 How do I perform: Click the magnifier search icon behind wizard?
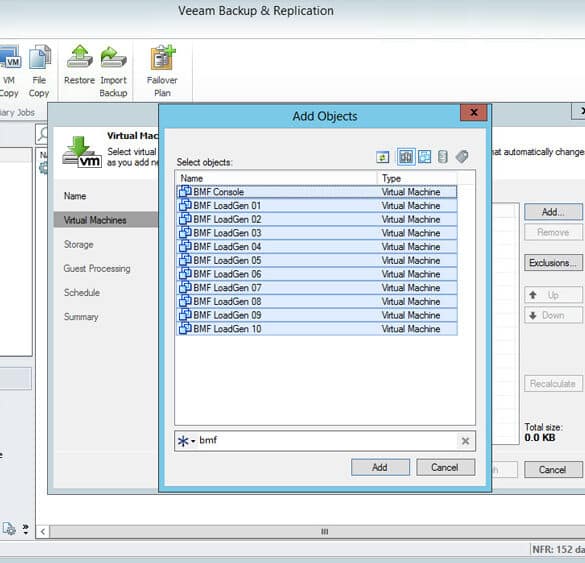coord(43,134)
